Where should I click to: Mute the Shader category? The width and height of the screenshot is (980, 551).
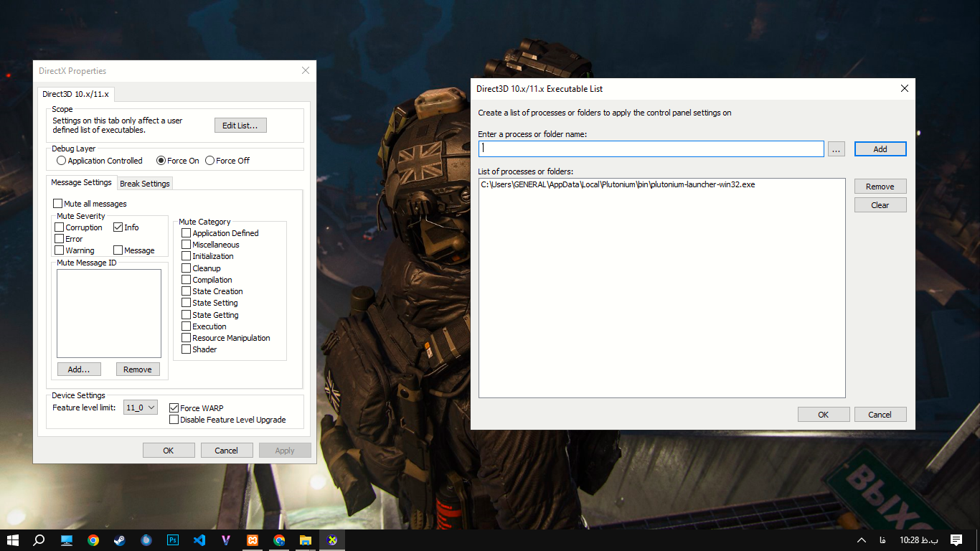point(187,349)
